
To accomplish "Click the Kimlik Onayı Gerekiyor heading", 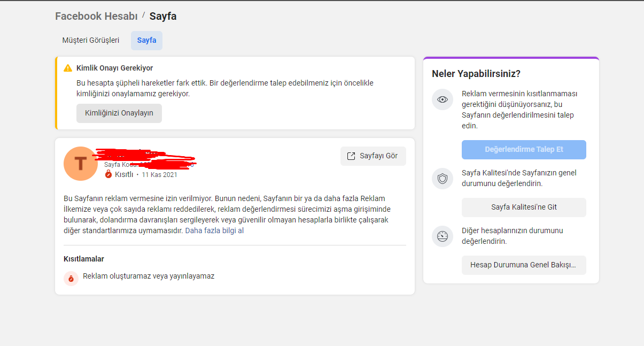I will [x=115, y=68].
